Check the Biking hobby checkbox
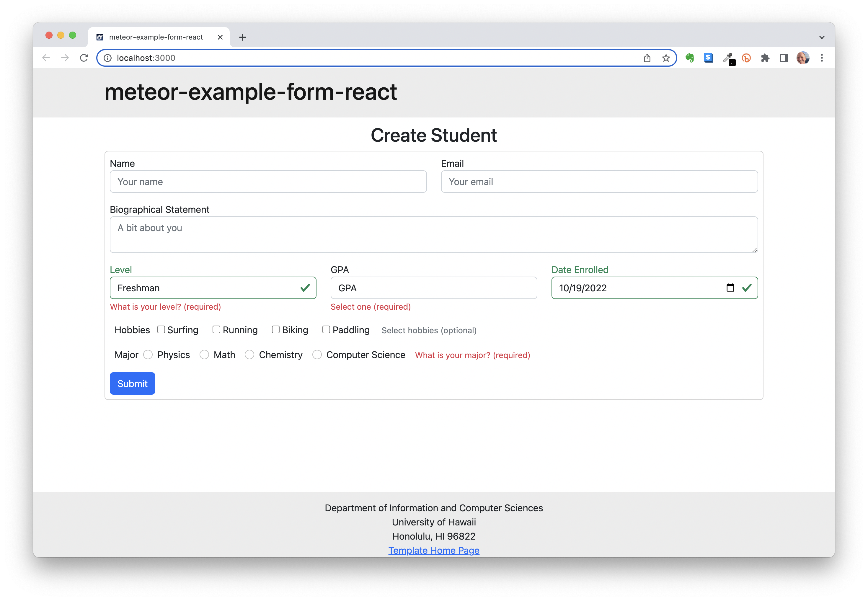The height and width of the screenshot is (601, 868). (276, 329)
